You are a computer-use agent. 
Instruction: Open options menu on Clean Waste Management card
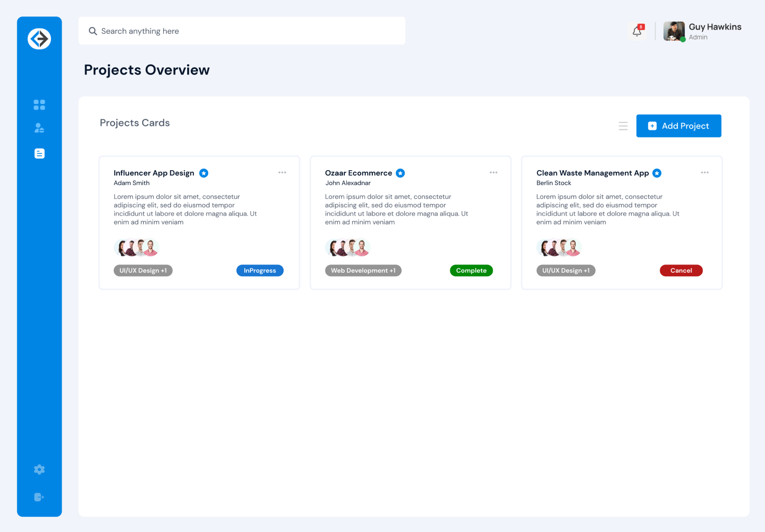[x=705, y=172]
